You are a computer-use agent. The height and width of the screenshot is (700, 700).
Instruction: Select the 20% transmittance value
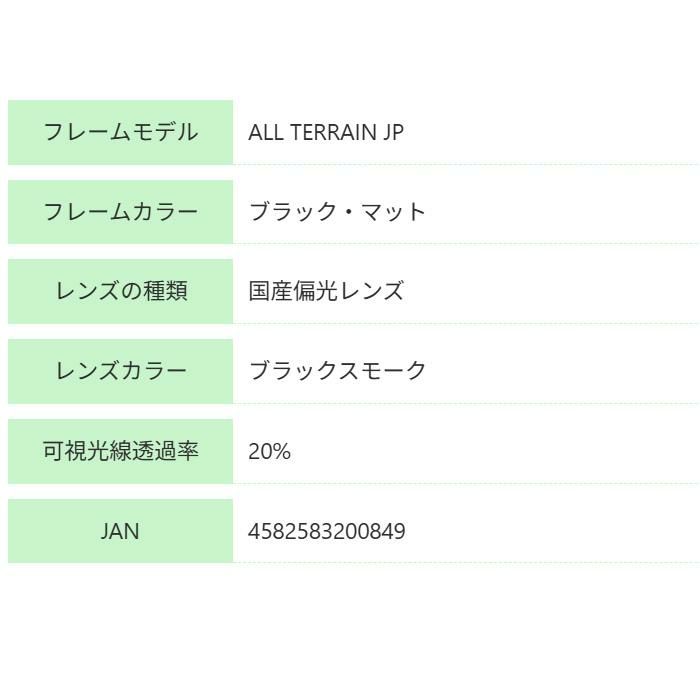tap(269, 451)
